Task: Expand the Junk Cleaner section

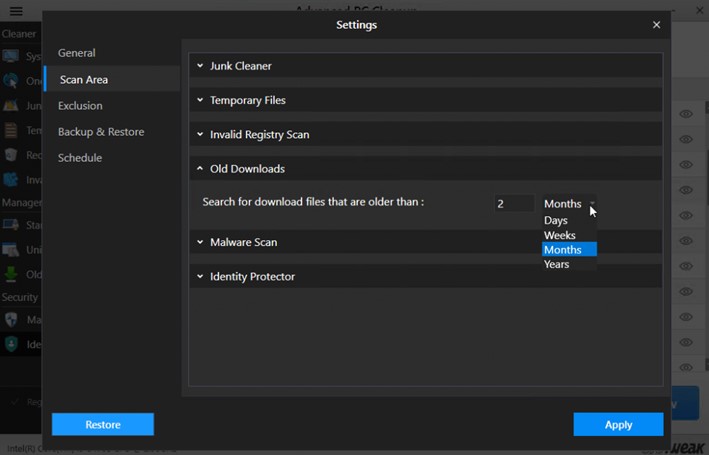Action: coord(425,66)
